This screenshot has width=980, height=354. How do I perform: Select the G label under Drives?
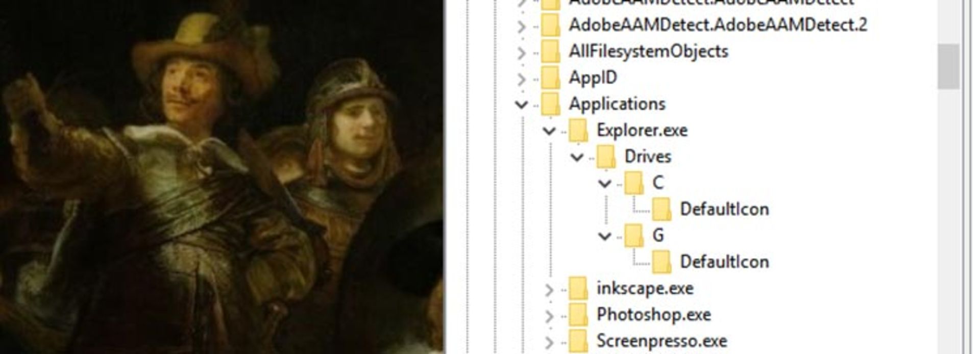pyautogui.click(x=658, y=236)
